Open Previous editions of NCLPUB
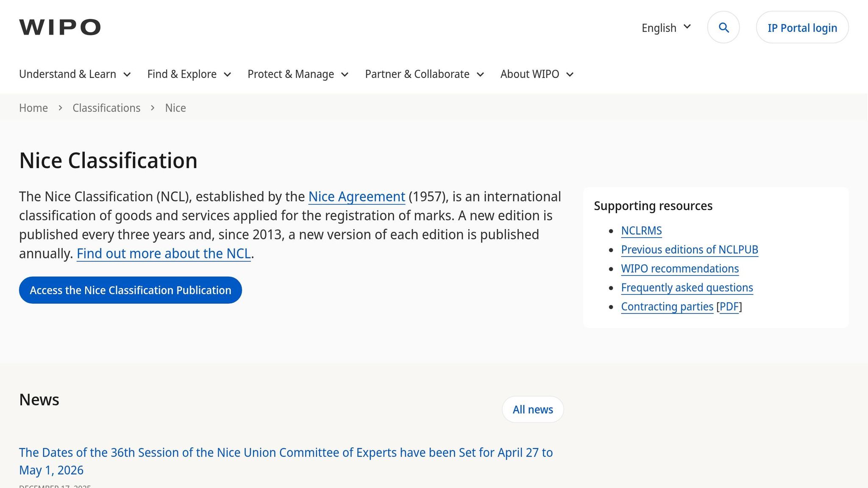Image resolution: width=868 pixels, height=488 pixels. coord(690,250)
